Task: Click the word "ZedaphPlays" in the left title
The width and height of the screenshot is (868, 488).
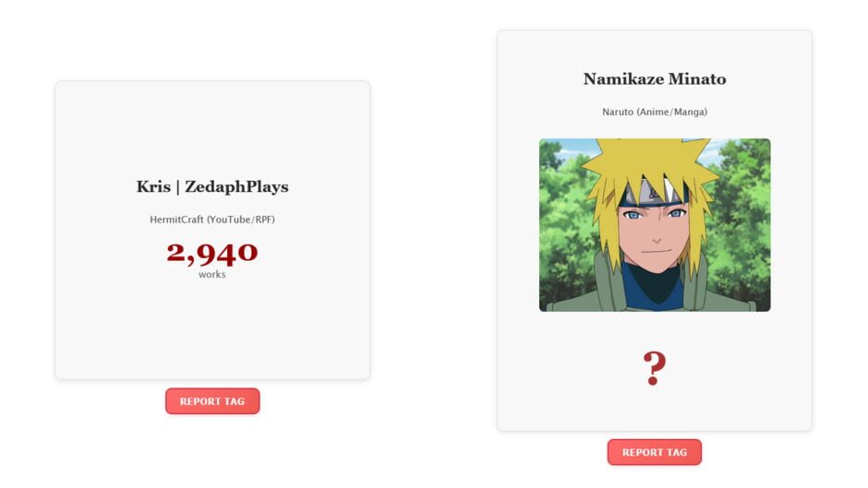Action: click(x=236, y=186)
